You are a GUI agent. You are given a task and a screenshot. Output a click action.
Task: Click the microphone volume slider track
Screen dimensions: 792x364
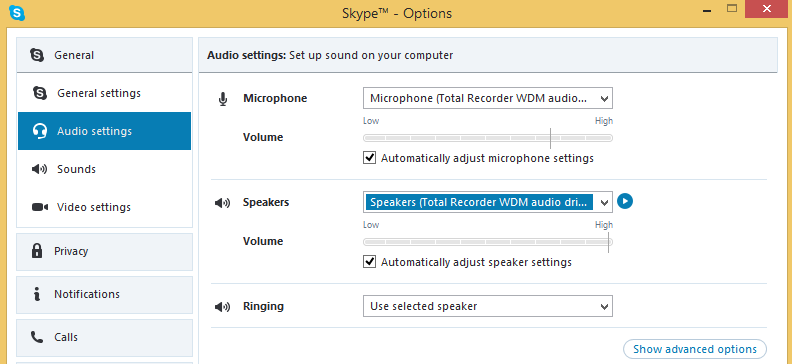(x=488, y=138)
